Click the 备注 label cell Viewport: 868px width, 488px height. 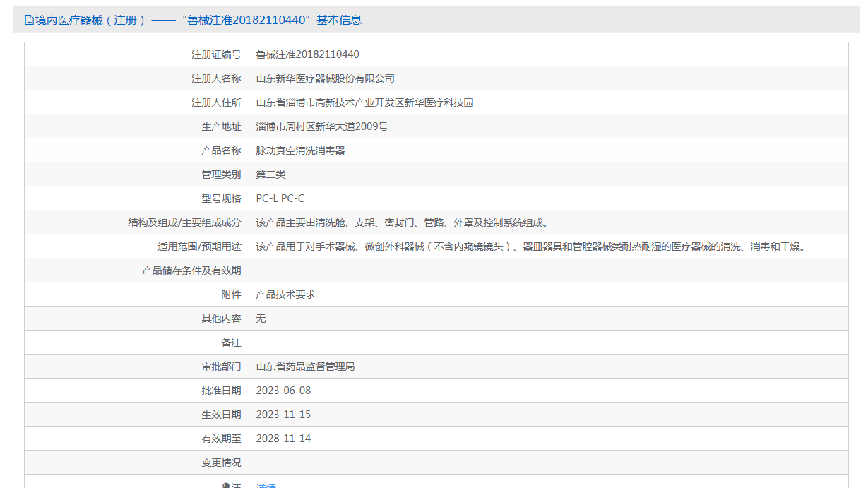coord(137,343)
